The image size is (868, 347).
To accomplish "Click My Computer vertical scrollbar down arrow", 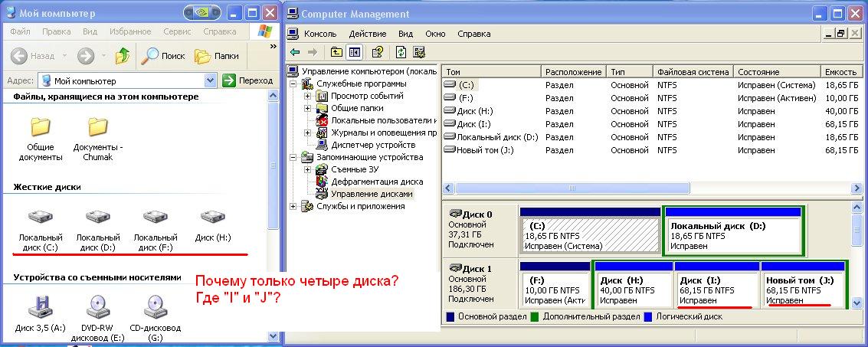I will pos(273,336).
